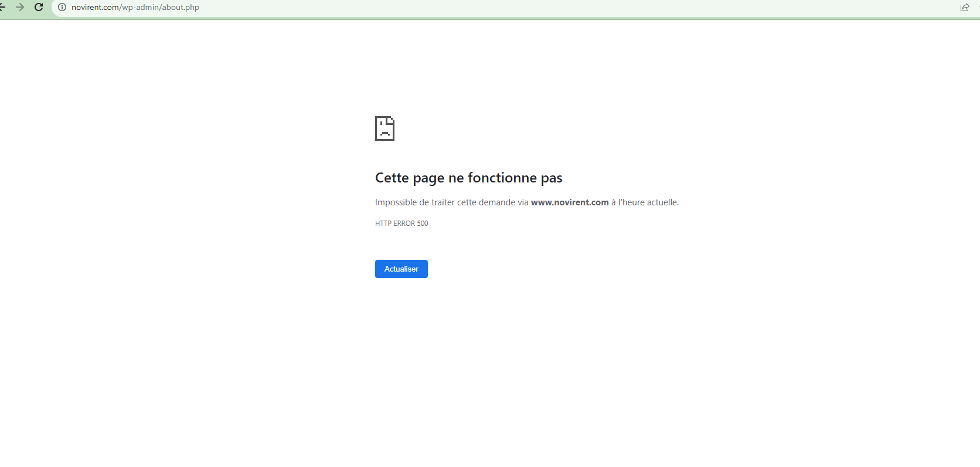Click the forward navigation arrow

coord(20,8)
